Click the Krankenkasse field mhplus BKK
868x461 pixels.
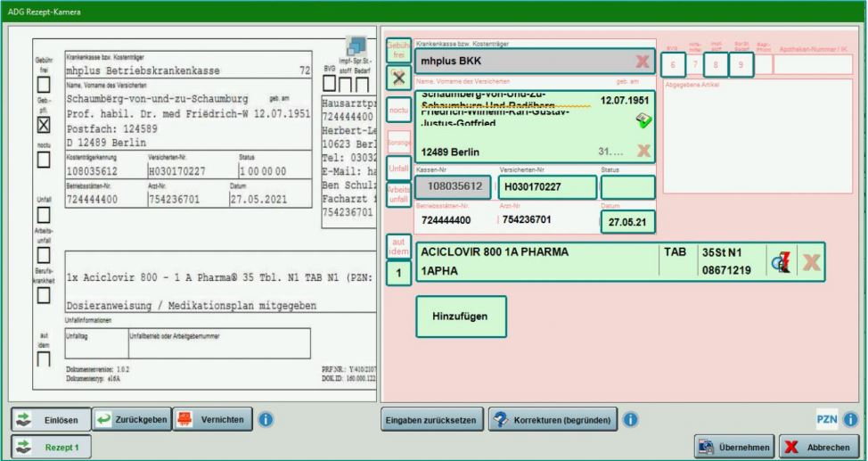click(535, 62)
